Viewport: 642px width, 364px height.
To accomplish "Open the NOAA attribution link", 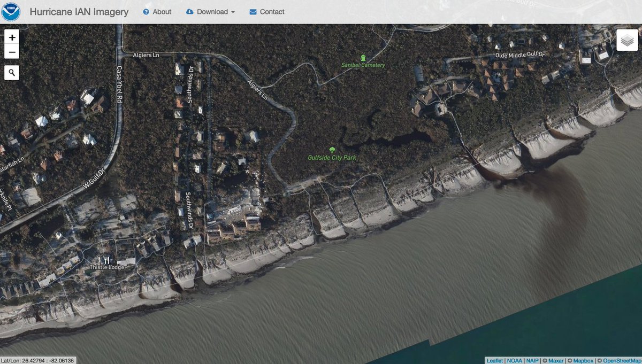I will [x=514, y=360].
